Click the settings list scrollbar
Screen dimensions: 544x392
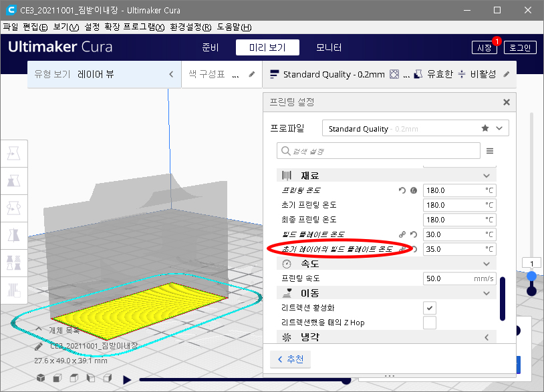(x=503, y=299)
